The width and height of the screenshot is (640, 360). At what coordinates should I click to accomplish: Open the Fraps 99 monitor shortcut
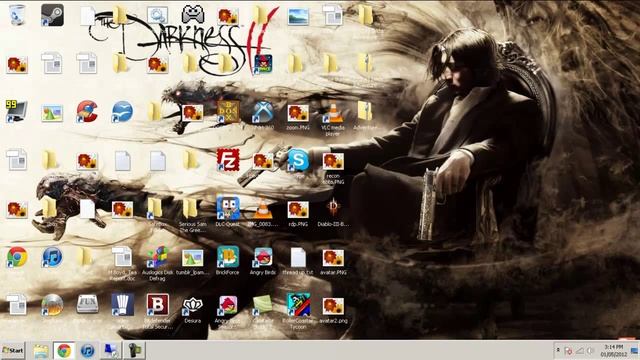point(17,111)
